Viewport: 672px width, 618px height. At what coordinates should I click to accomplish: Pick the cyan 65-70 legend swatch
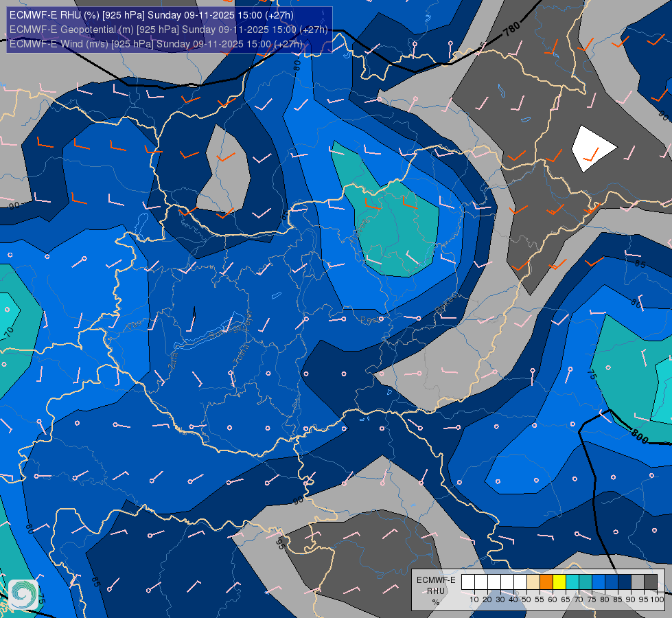[x=572, y=582]
